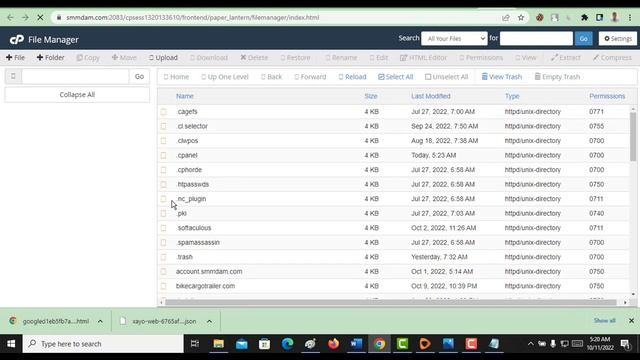Sort by Last Modified column header
Image resolution: width=640 pixels, height=360 pixels.
pyautogui.click(x=431, y=96)
